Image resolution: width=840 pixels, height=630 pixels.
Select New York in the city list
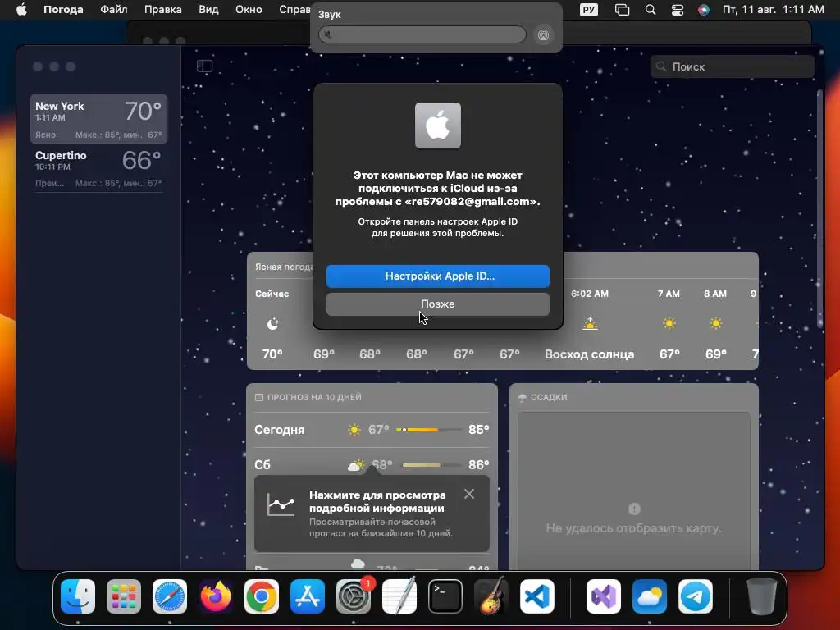(x=98, y=118)
